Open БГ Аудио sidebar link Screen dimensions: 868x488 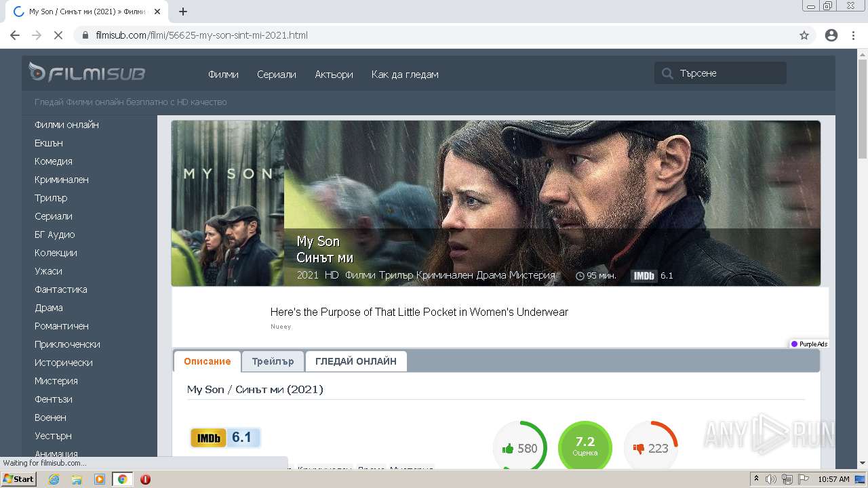(x=55, y=235)
